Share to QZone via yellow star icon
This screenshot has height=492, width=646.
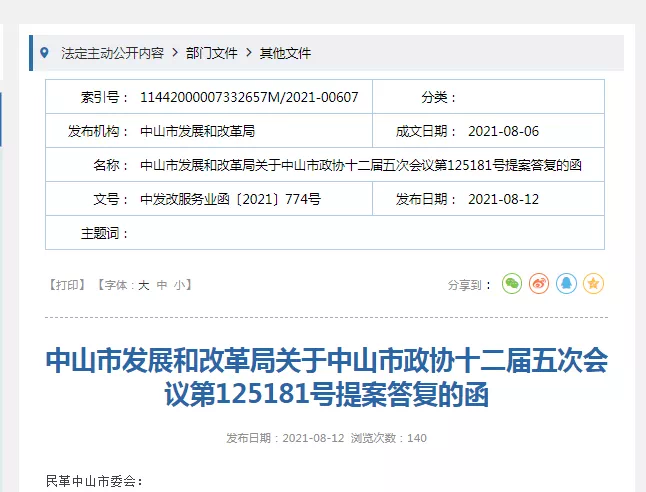coord(593,284)
